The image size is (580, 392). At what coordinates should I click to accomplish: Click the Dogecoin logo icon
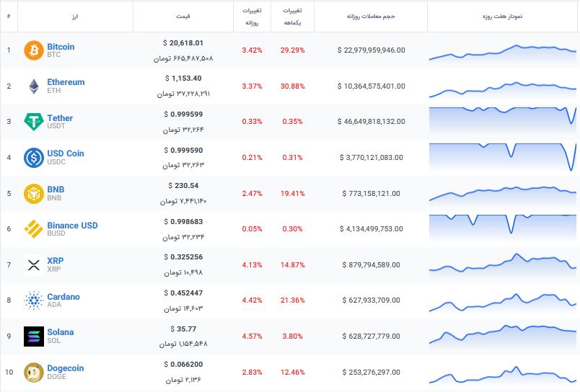(x=34, y=372)
